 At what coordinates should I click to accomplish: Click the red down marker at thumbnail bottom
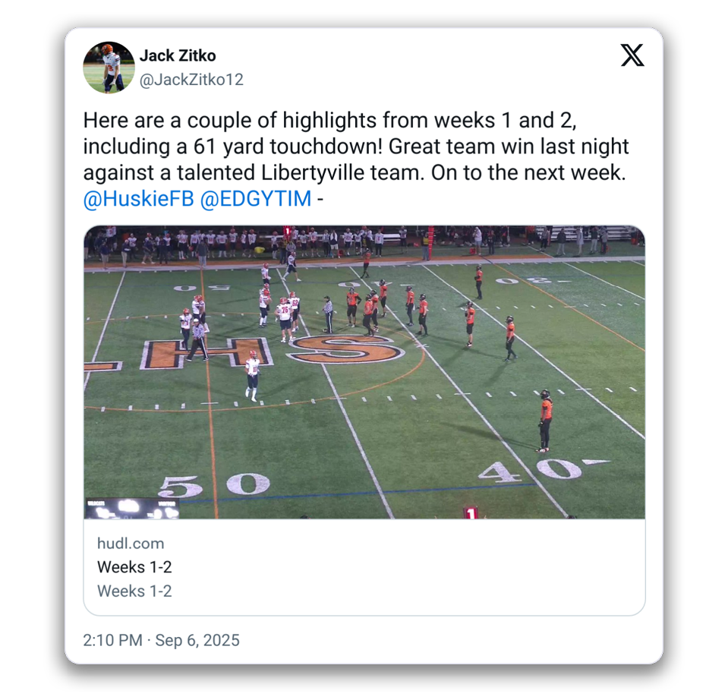click(471, 513)
